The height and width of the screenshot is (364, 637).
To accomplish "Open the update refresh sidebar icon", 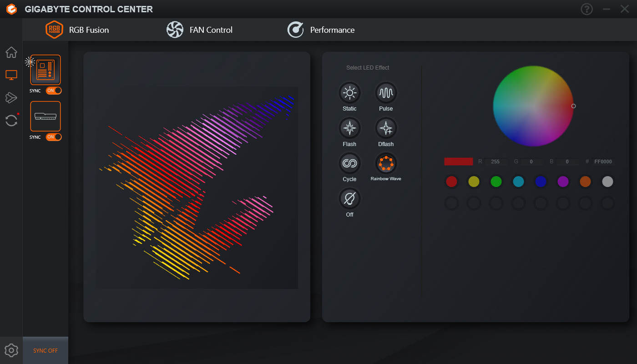I will pos(11,121).
